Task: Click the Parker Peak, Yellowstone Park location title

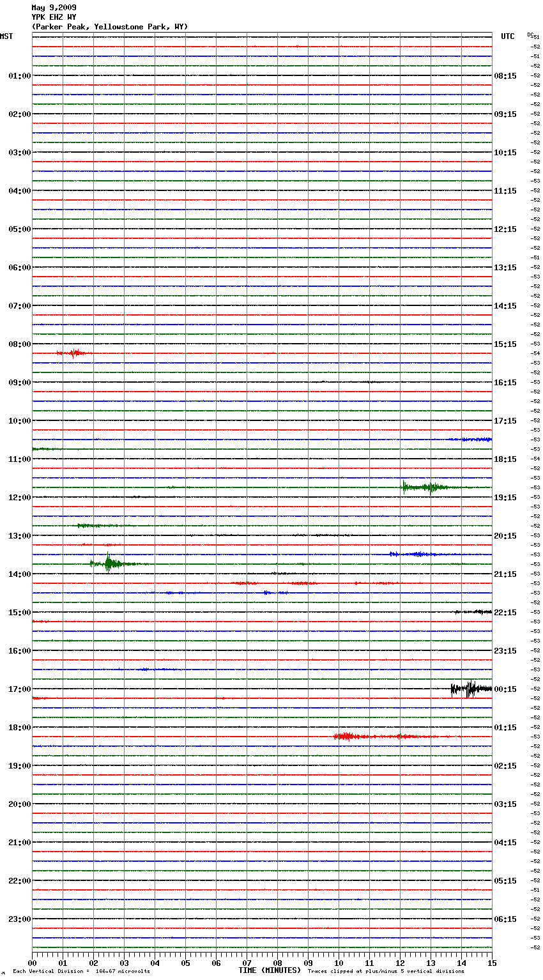Action: click(110, 27)
